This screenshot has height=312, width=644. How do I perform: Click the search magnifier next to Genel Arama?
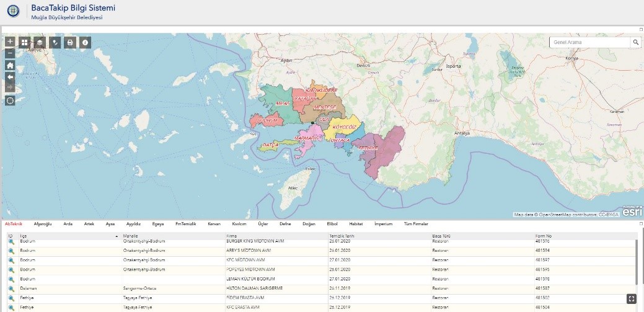pyautogui.click(x=636, y=42)
